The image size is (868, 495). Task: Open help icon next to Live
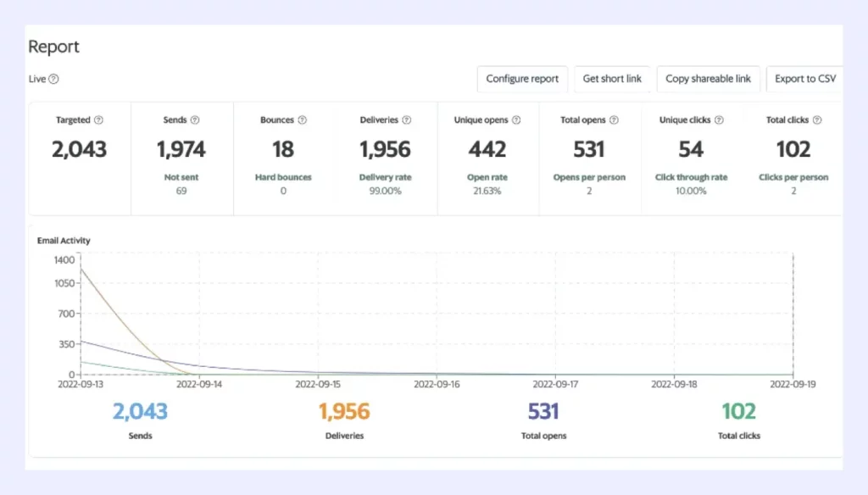point(53,79)
